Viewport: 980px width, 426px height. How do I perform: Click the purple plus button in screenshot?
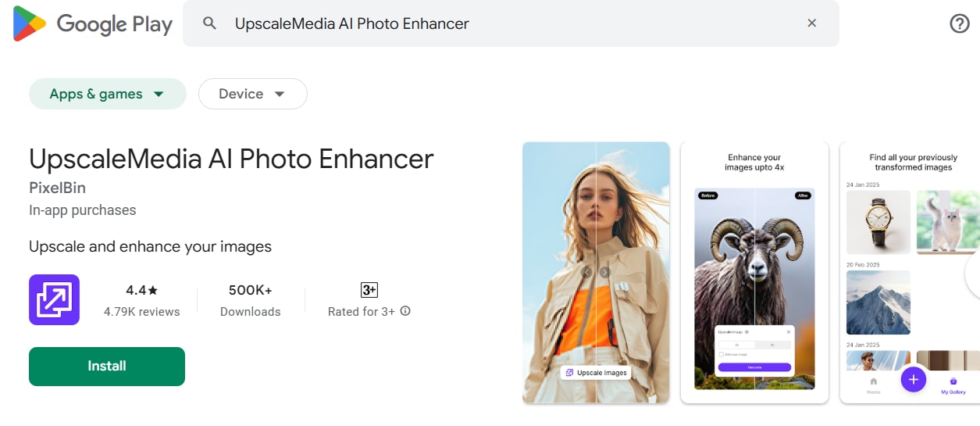[913, 380]
